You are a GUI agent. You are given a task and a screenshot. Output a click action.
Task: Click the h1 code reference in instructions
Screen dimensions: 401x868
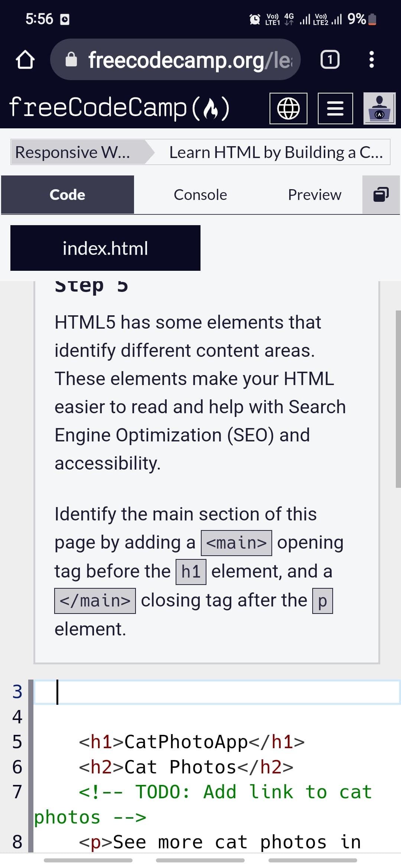click(190, 571)
